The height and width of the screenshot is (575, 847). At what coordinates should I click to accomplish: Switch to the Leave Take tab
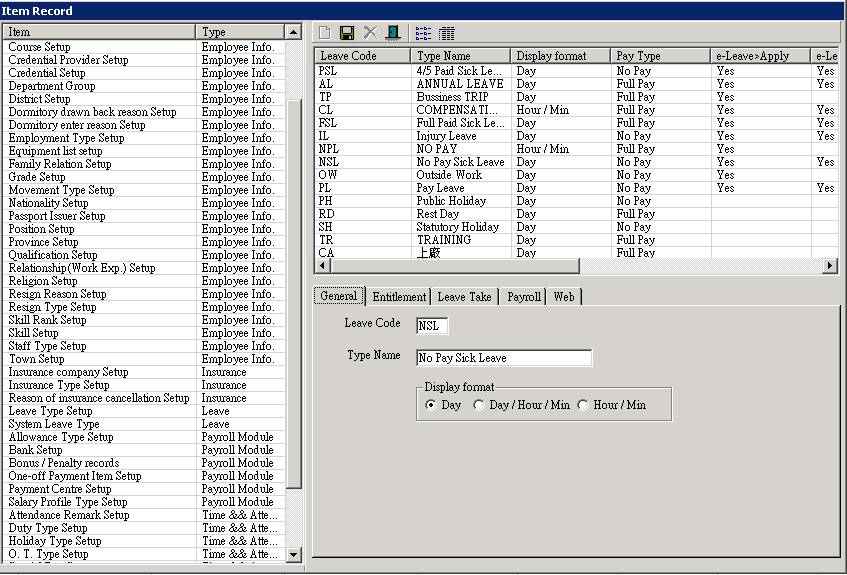465,297
